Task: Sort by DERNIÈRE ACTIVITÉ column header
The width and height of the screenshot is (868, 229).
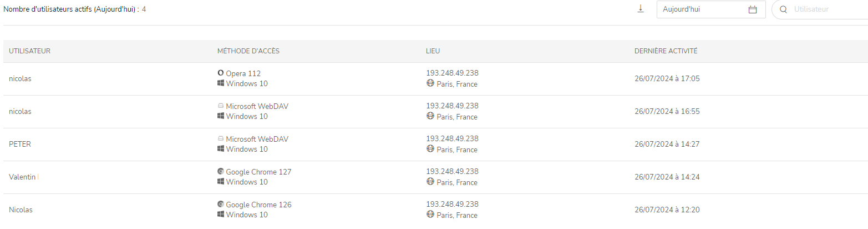Action: (666, 51)
